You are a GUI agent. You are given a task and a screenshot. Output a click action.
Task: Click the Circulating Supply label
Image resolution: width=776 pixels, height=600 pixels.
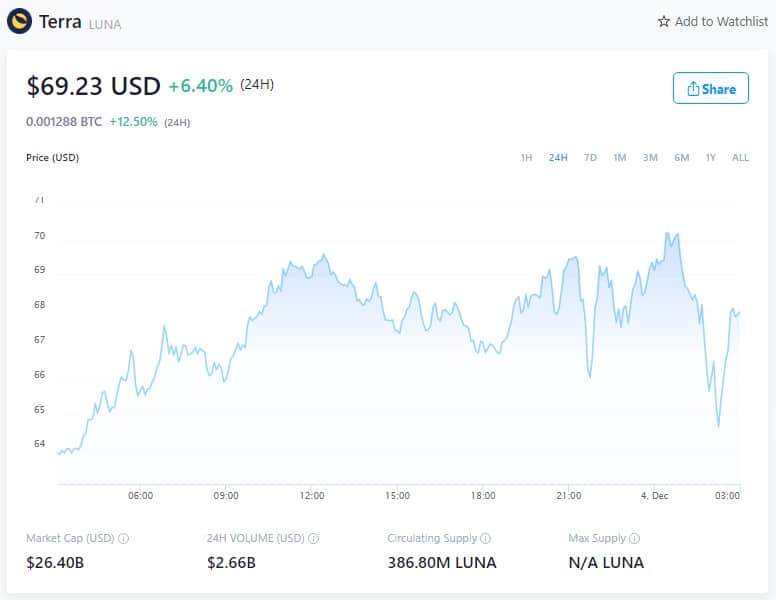[x=432, y=538]
